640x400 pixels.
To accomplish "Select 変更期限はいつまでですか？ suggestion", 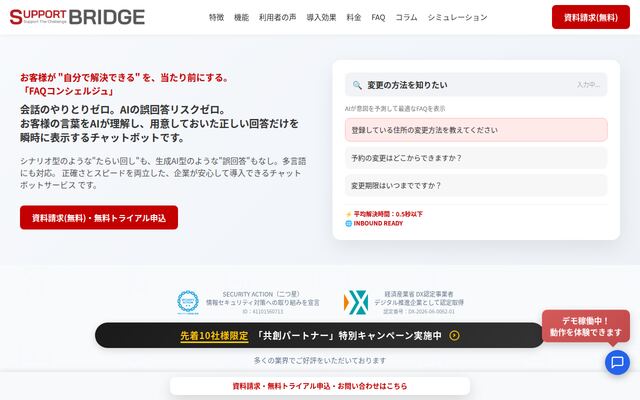I will point(476,186).
